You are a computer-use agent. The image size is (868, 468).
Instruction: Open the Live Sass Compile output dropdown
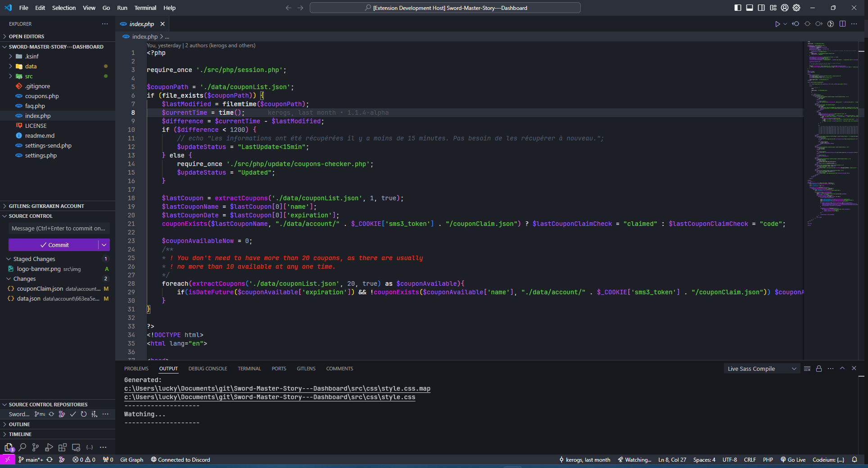pos(762,369)
